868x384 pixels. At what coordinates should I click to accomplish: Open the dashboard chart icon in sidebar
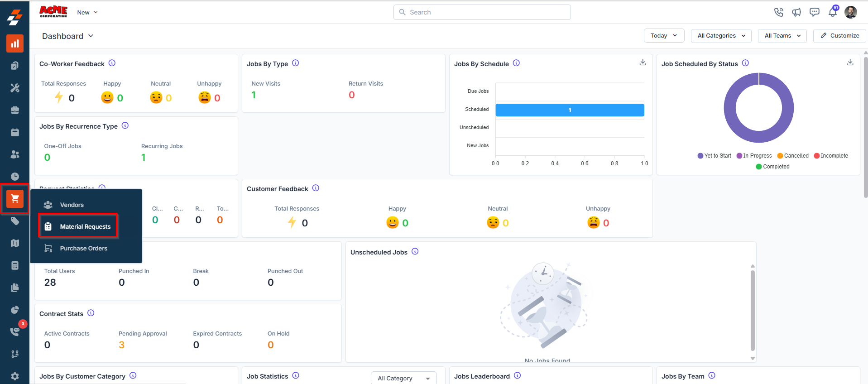coord(15,43)
